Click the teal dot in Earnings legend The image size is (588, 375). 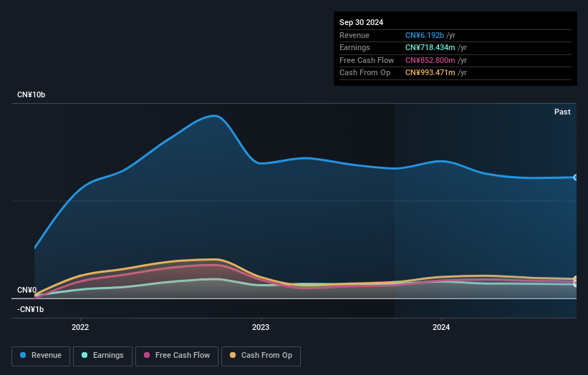[x=85, y=356]
